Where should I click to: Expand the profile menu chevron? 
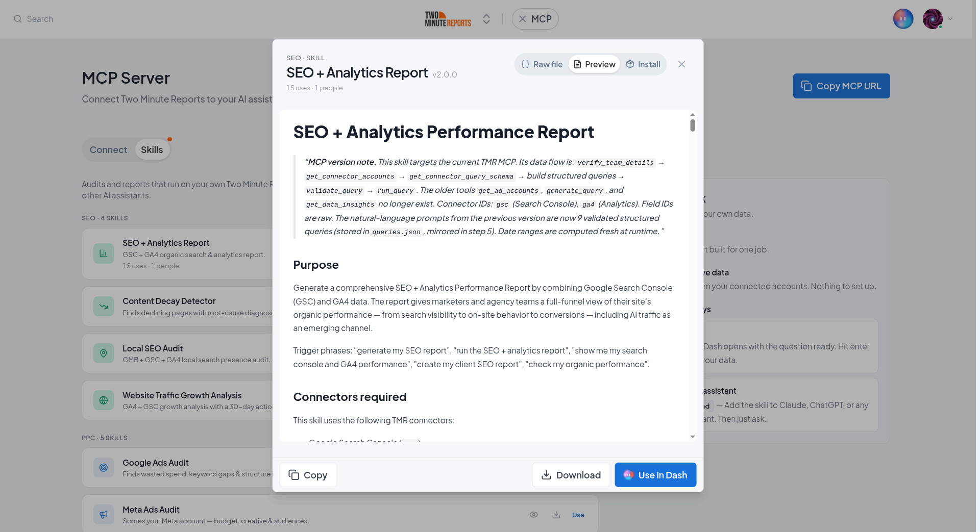(x=950, y=19)
